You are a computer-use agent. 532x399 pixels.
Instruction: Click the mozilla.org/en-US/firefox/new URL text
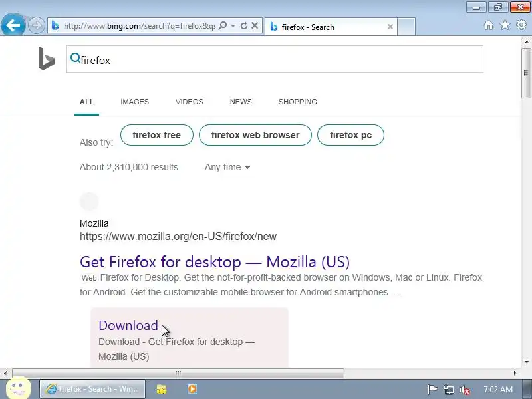[x=178, y=237]
